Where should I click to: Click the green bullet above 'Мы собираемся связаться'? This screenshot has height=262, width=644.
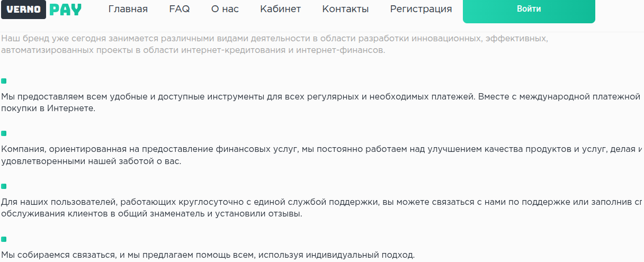coord(4,239)
